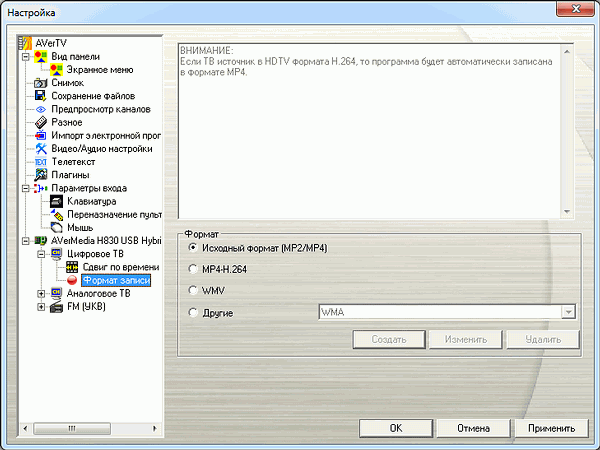
Task: Click the Цифровое ТВ monitor icon
Action: tap(57, 254)
